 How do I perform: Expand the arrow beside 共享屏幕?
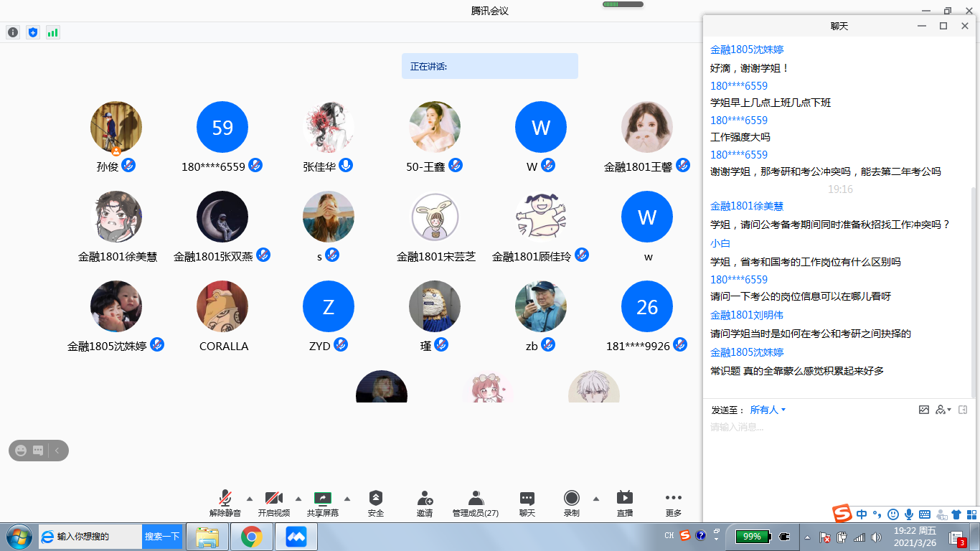tap(347, 499)
